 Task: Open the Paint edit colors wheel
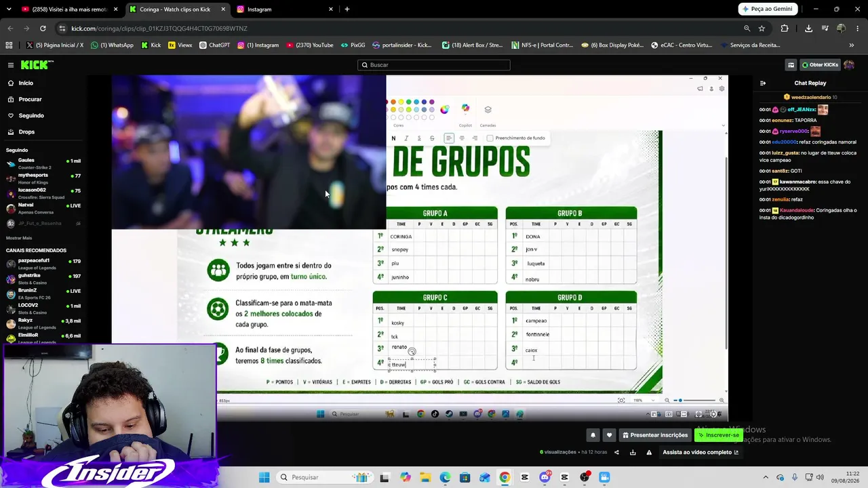coord(444,109)
